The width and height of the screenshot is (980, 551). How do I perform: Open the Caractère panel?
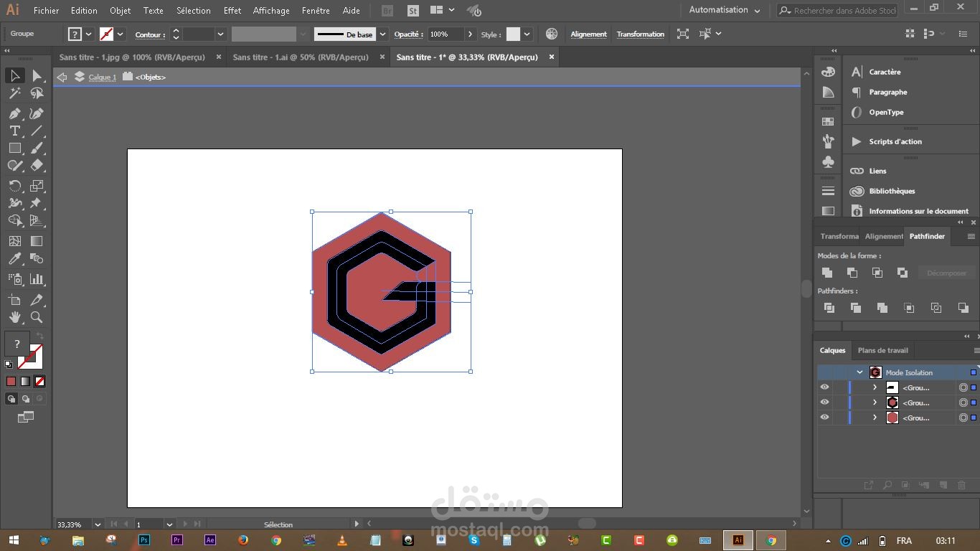pos(885,72)
